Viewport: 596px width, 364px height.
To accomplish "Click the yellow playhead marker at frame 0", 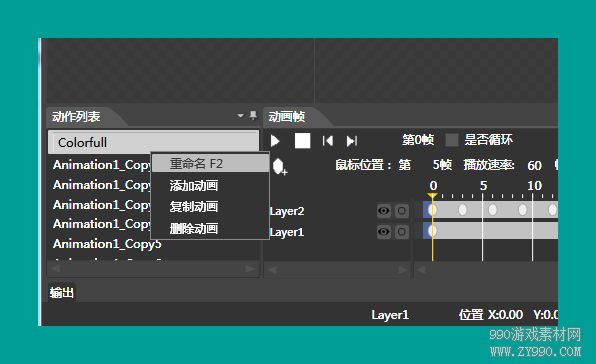I will tap(432, 196).
